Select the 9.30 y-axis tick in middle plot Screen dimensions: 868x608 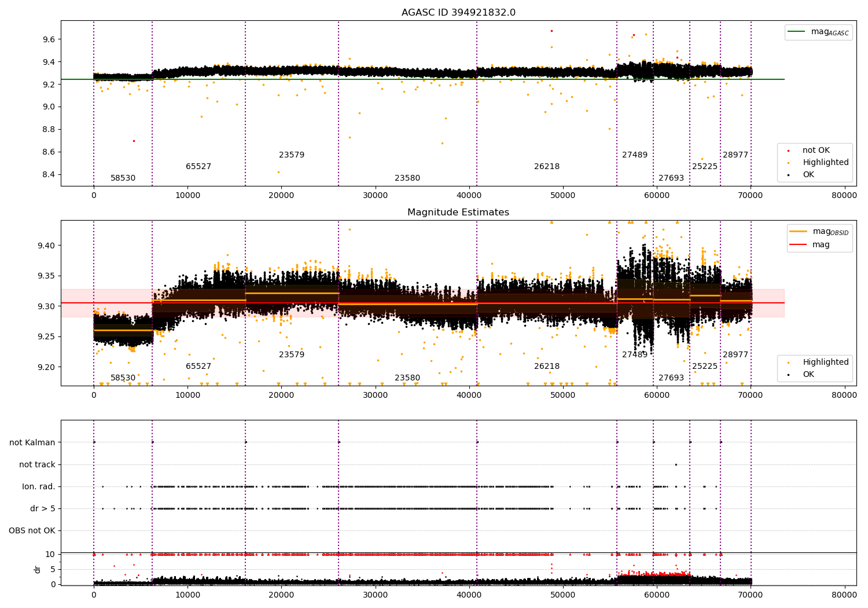pyautogui.click(x=46, y=306)
